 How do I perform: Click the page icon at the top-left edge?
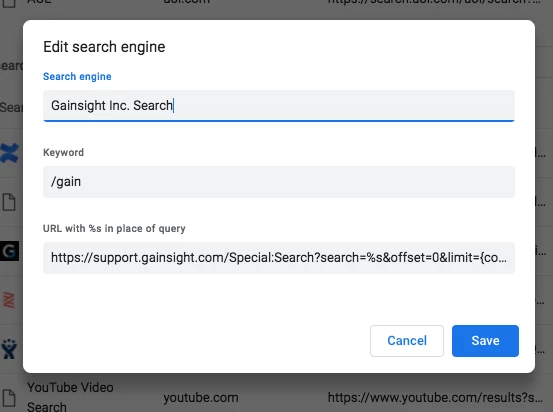pos(9,3)
